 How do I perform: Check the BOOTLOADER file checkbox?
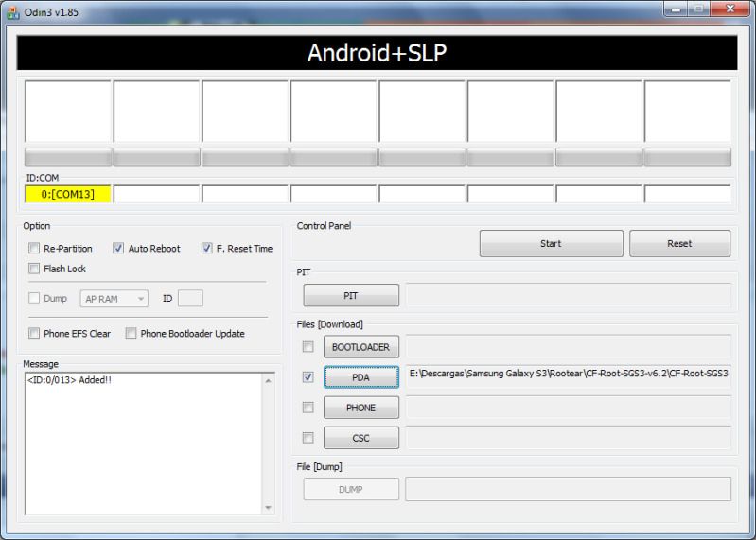tap(308, 346)
